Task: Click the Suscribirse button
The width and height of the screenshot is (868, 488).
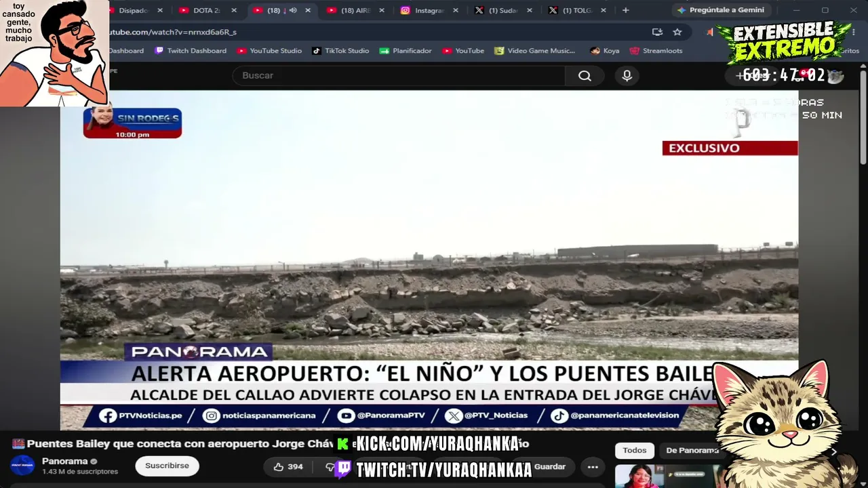Action: pyautogui.click(x=167, y=466)
